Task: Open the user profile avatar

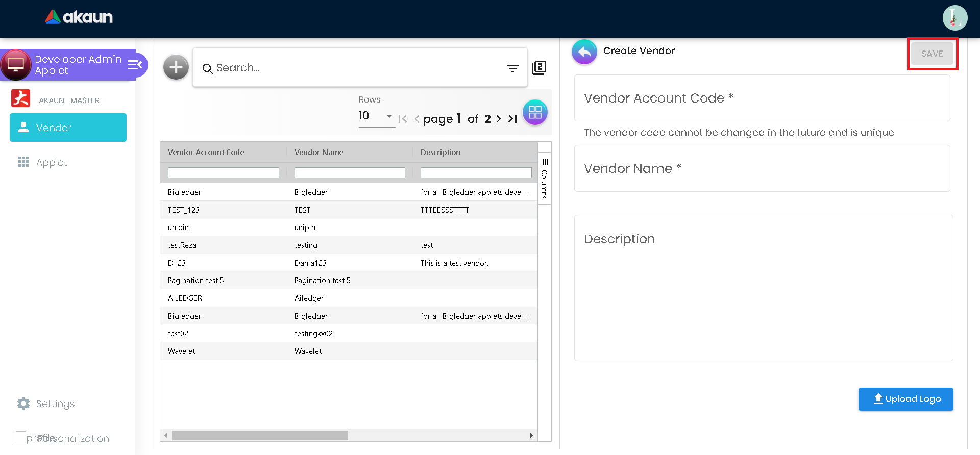Action: [x=954, y=18]
